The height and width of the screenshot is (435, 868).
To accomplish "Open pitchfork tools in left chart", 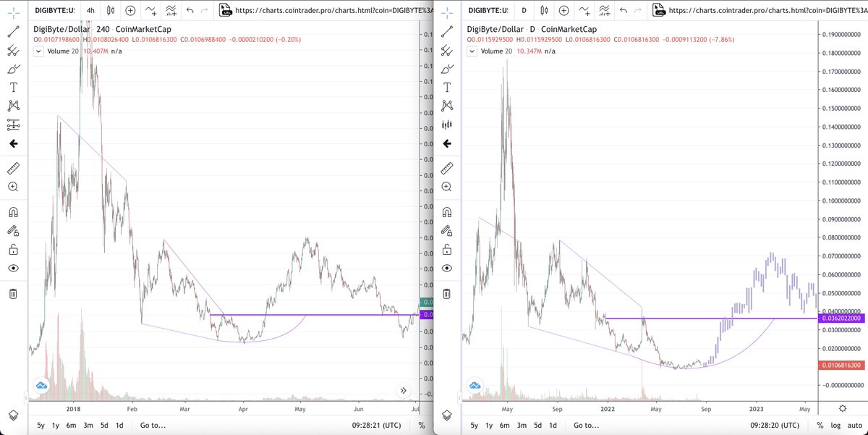I will pyautogui.click(x=13, y=51).
